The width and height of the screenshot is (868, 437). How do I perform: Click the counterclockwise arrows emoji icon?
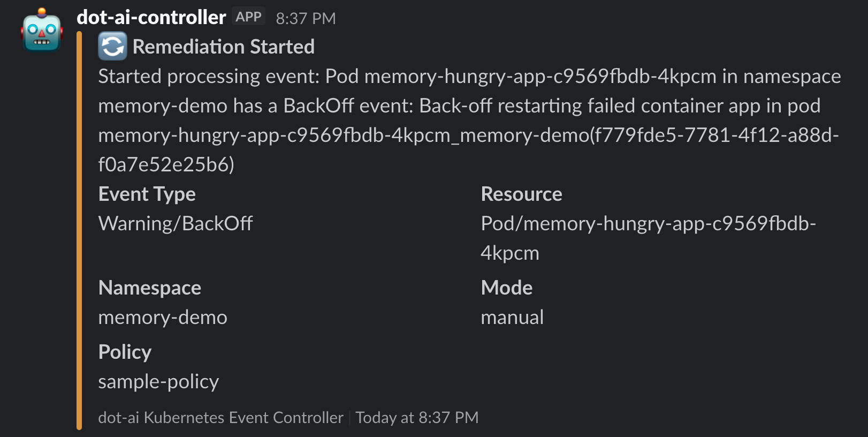pos(112,47)
